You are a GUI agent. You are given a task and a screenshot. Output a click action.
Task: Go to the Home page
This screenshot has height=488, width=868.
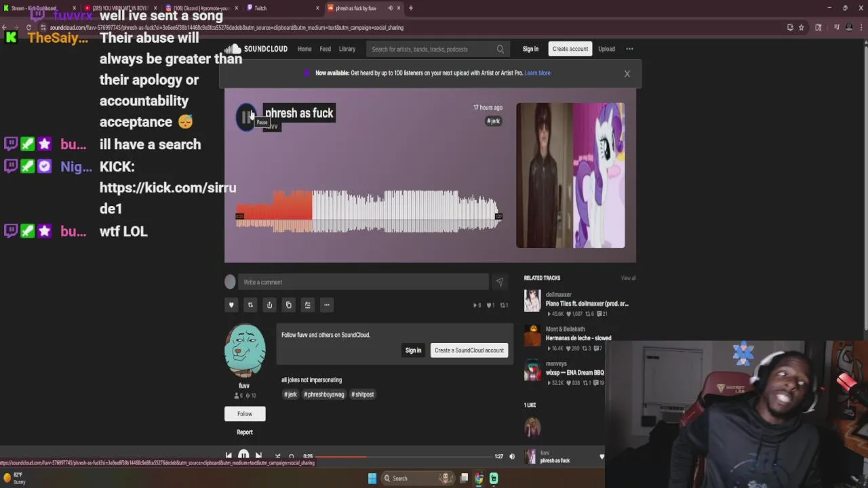304,49
